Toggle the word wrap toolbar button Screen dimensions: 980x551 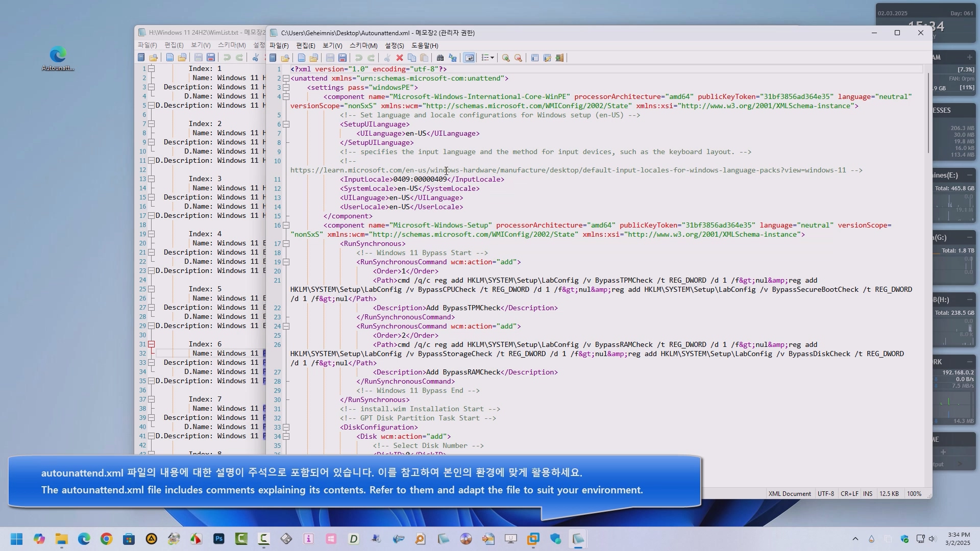pyautogui.click(x=469, y=58)
